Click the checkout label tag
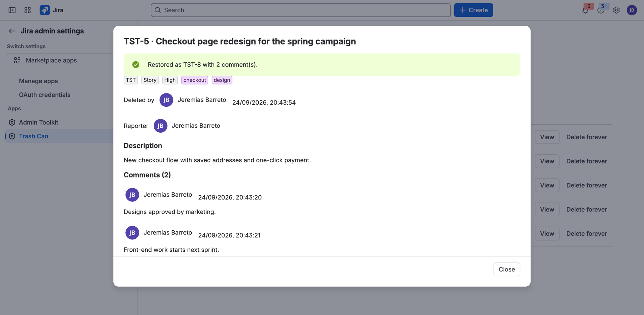The image size is (644, 315). click(x=195, y=80)
